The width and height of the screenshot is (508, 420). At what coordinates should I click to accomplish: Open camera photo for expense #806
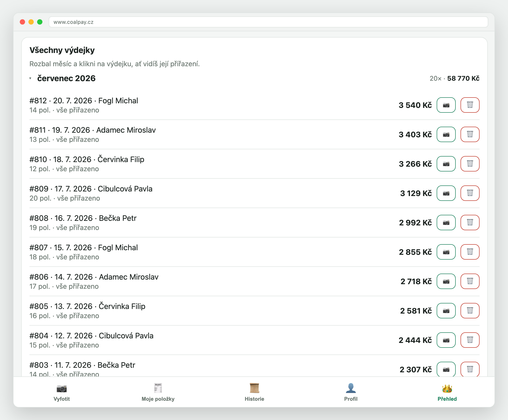[446, 281]
